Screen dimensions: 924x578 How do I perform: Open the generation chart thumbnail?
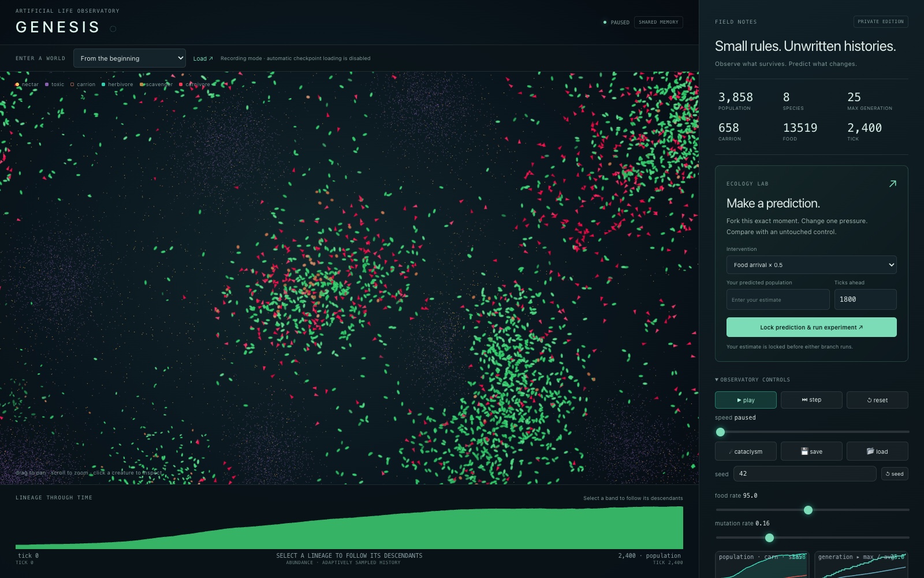tap(861, 565)
